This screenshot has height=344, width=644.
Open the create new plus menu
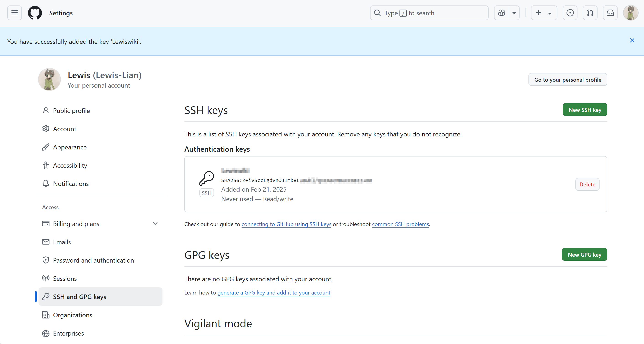pos(544,13)
